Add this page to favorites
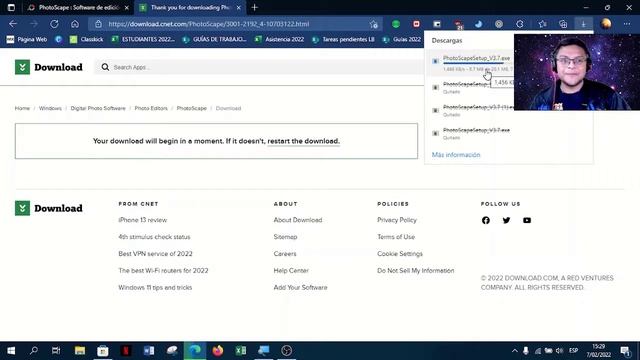 [373, 24]
